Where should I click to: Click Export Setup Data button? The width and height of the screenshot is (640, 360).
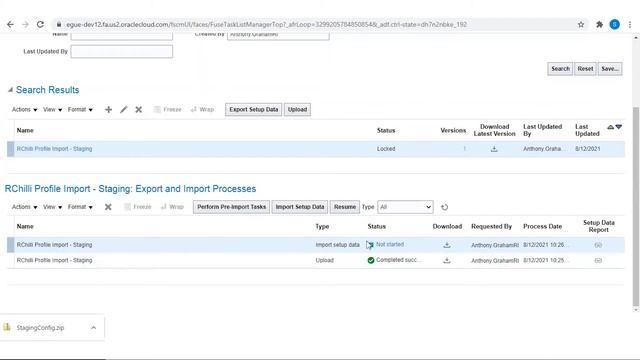[253, 109]
